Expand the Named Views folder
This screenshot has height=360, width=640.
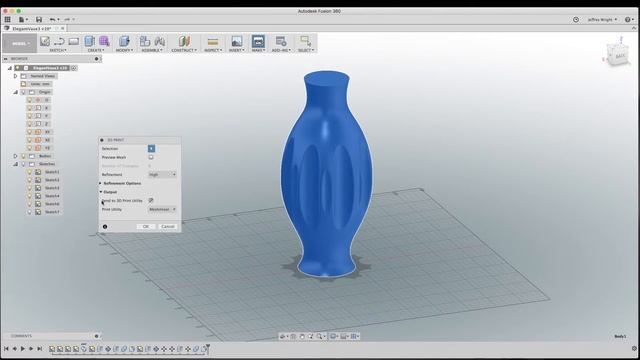(x=16, y=76)
